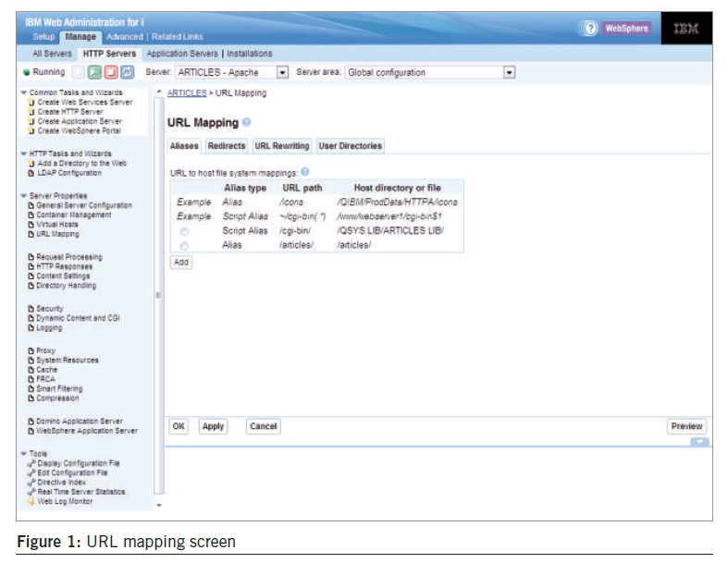Click the Security page icon
The width and height of the screenshot is (728, 563).
[31, 308]
